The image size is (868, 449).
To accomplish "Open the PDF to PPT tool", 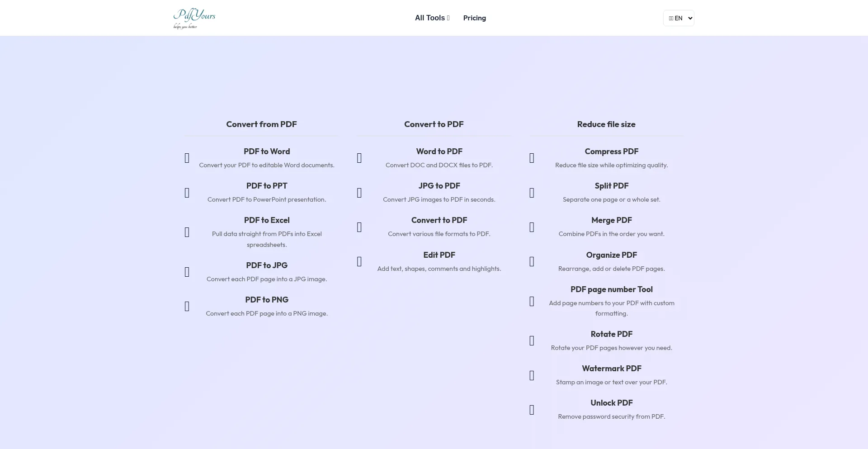I will click(x=267, y=186).
